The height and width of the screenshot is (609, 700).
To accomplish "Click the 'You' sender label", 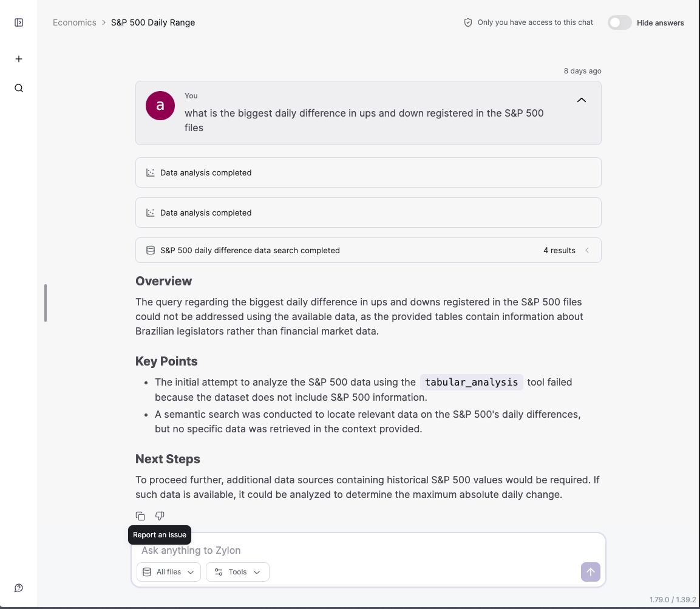I will click(x=191, y=95).
